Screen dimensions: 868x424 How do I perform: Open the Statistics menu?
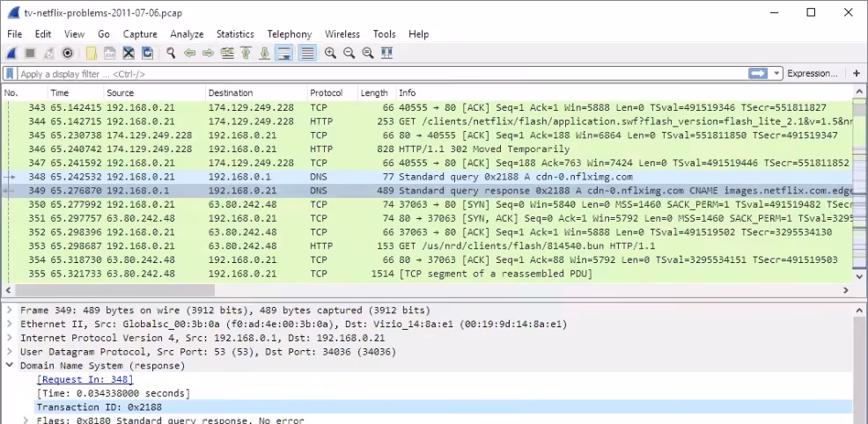point(235,33)
